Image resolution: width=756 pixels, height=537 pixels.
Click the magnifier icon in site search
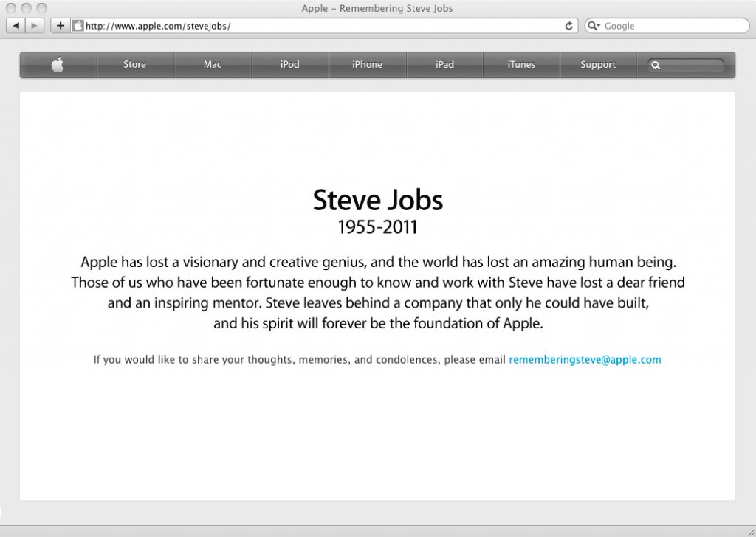pyautogui.click(x=656, y=66)
